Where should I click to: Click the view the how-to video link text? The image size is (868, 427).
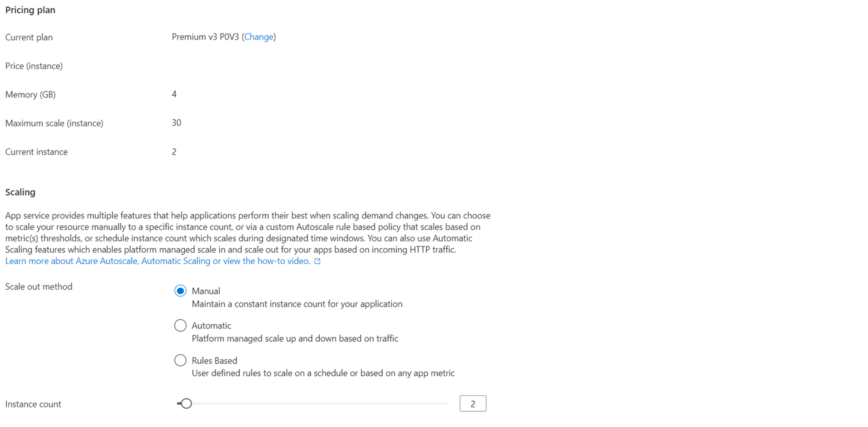click(266, 261)
